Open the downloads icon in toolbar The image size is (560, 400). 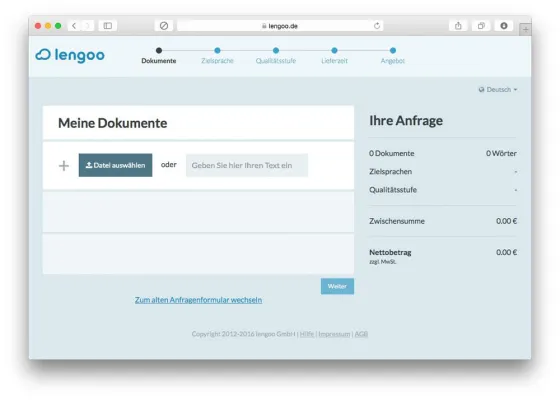click(x=504, y=26)
